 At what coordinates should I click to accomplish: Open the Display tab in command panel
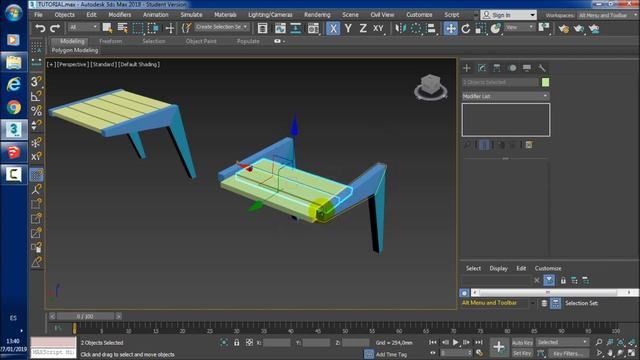(x=527, y=68)
